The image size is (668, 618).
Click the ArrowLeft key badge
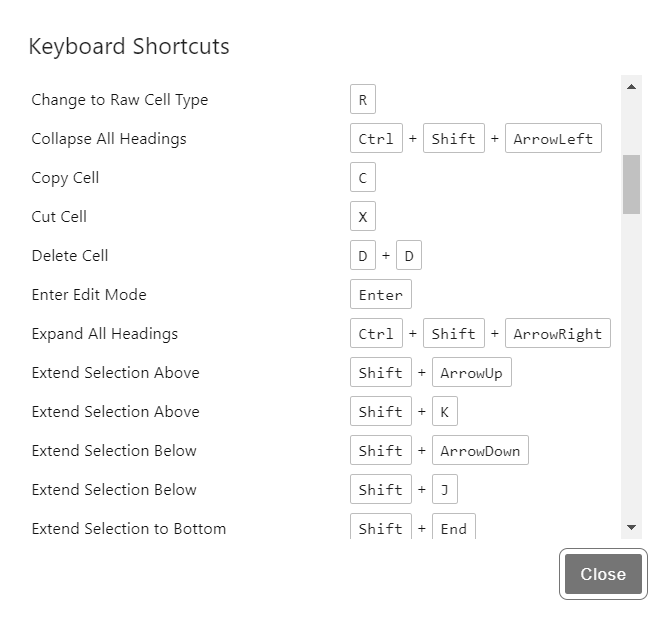[553, 139]
